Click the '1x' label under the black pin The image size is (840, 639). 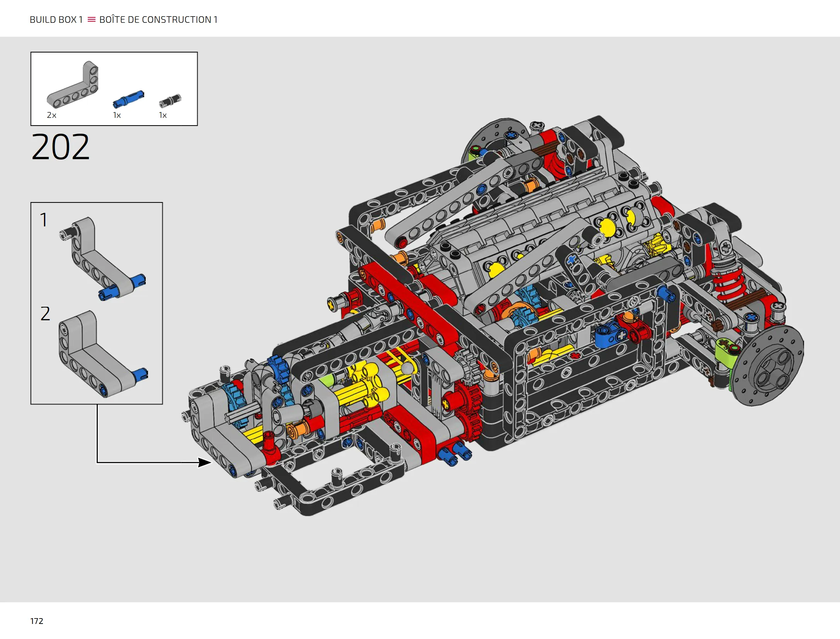[163, 115]
